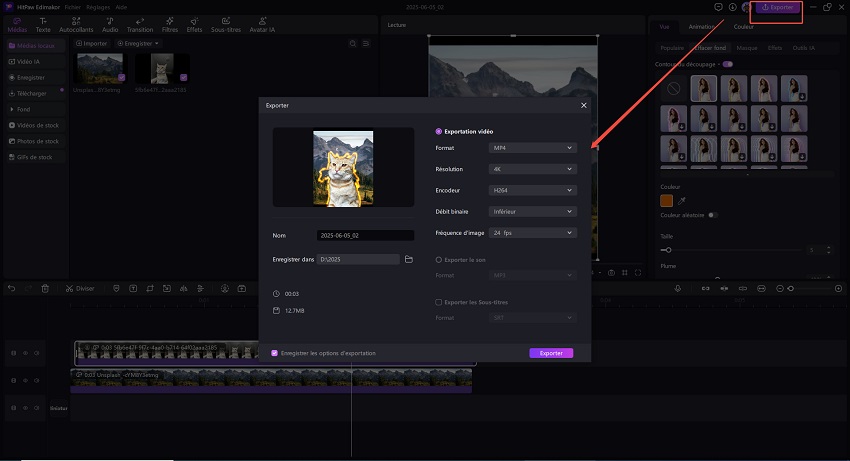The height and width of the screenshot is (461, 850).
Task: Click the undo arrow in timeline toolbar
Action: pyautogui.click(x=11, y=289)
